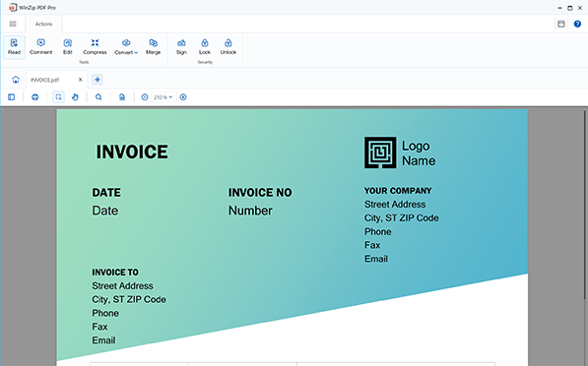The height and width of the screenshot is (366, 588).
Task: Click the 'INVOICE NO' heading
Action: (x=260, y=193)
